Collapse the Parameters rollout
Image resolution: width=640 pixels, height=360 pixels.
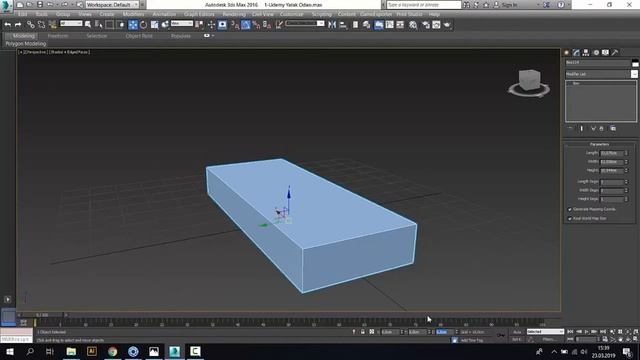click(x=599, y=144)
